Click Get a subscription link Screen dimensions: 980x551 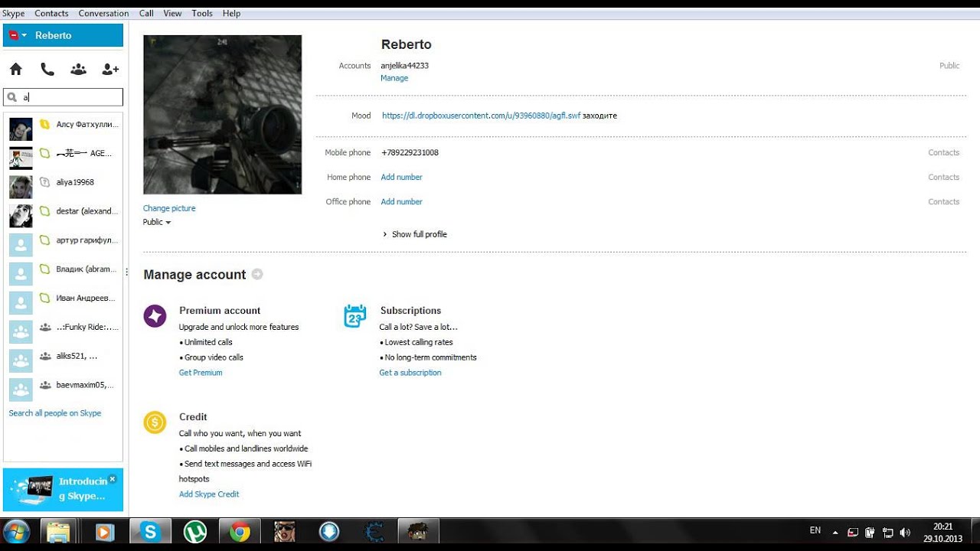410,373
